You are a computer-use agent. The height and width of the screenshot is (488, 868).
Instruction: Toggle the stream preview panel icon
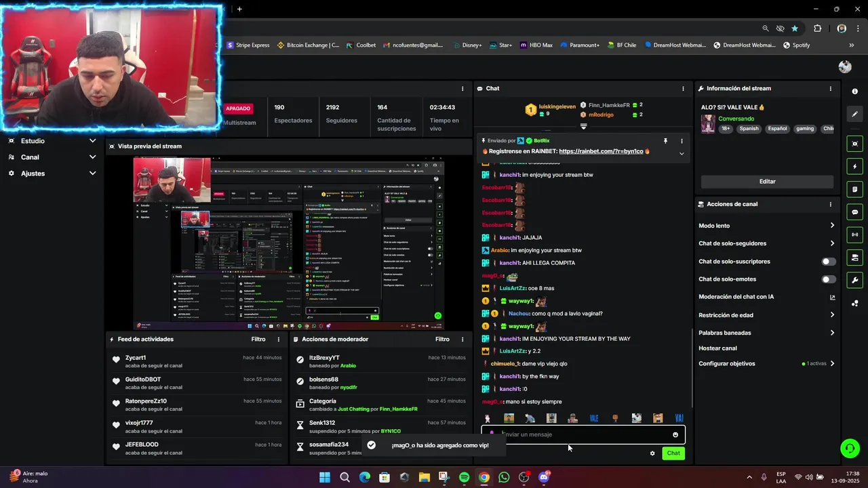click(855, 144)
